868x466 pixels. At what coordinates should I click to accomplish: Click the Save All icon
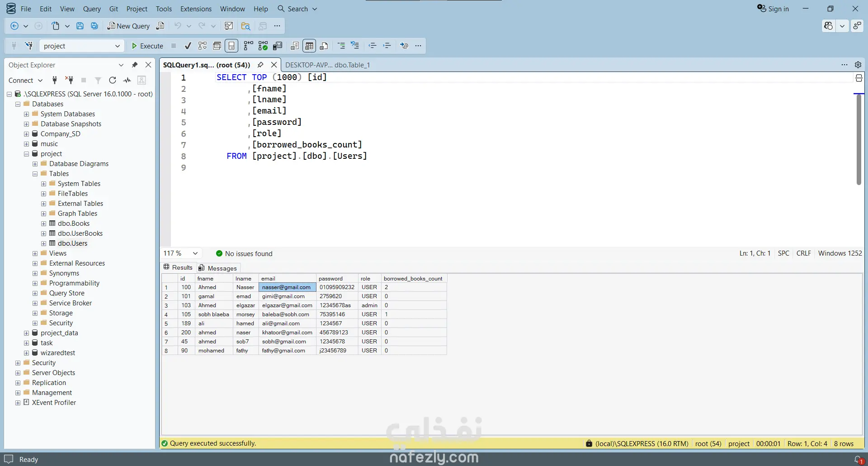(x=94, y=26)
